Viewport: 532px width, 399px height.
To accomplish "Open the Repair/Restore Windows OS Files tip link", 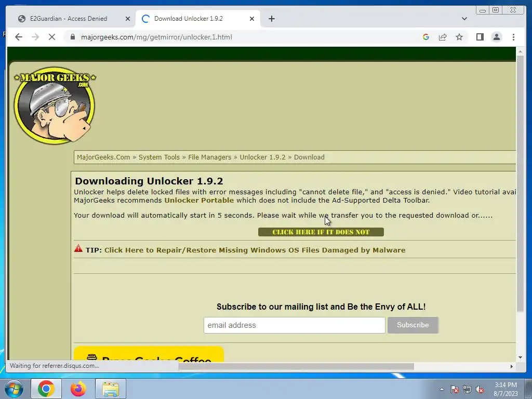I will pyautogui.click(x=255, y=250).
